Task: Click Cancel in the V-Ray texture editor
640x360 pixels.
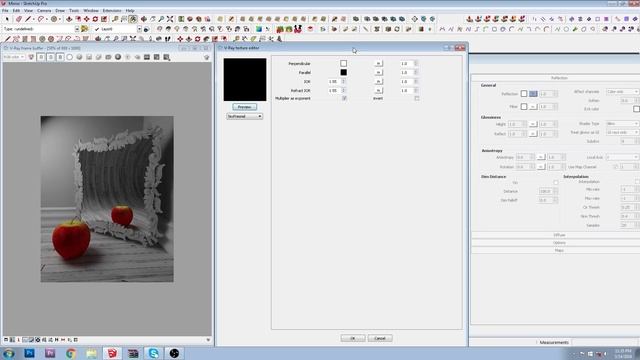Action: pyautogui.click(x=380, y=338)
